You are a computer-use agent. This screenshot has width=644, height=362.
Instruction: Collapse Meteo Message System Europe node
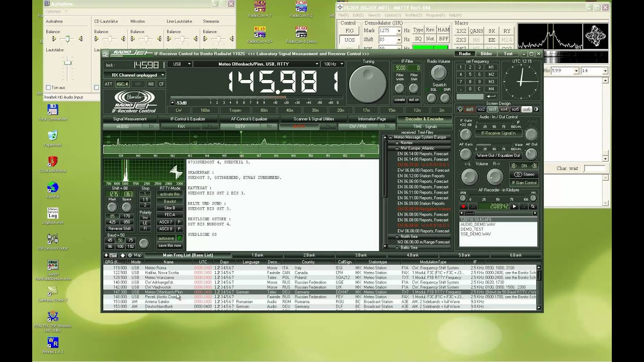(390, 137)
